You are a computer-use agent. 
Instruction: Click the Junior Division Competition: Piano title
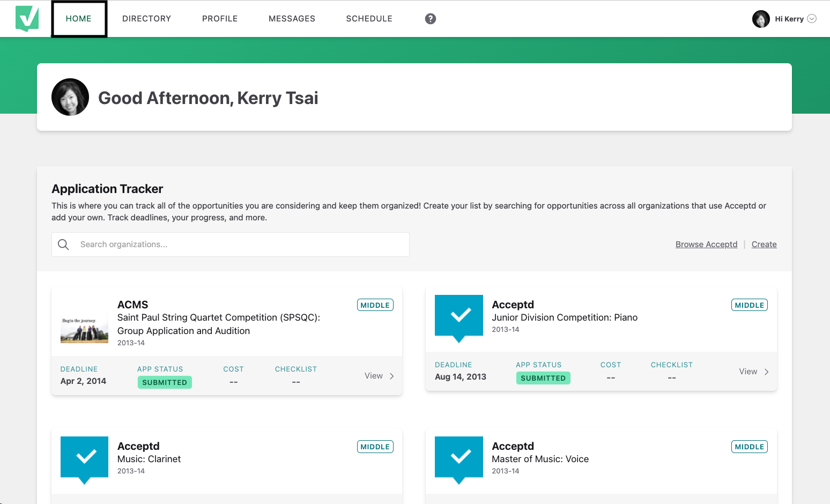click(x=565, y=317)
